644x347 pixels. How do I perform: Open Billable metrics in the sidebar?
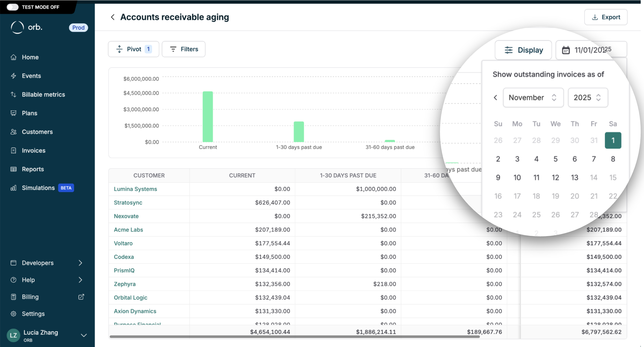(x=43, y=95)
